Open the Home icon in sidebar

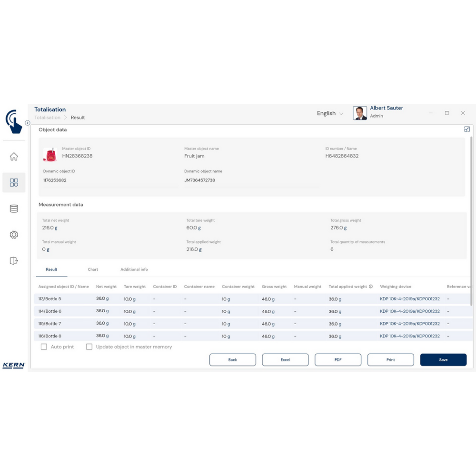click(x=14, y=157)
